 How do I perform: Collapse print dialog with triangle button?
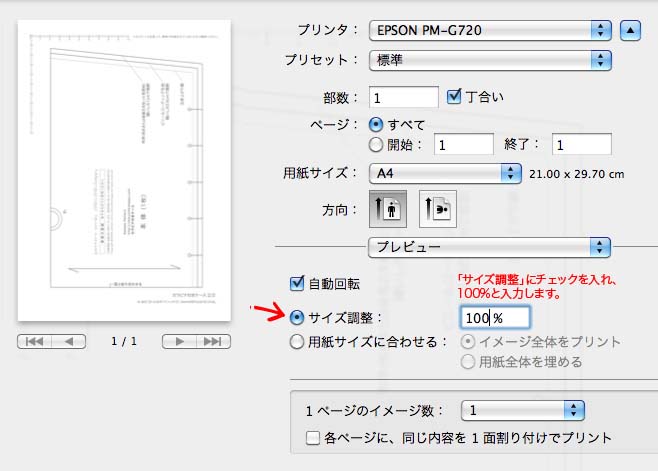coord(630,29)
